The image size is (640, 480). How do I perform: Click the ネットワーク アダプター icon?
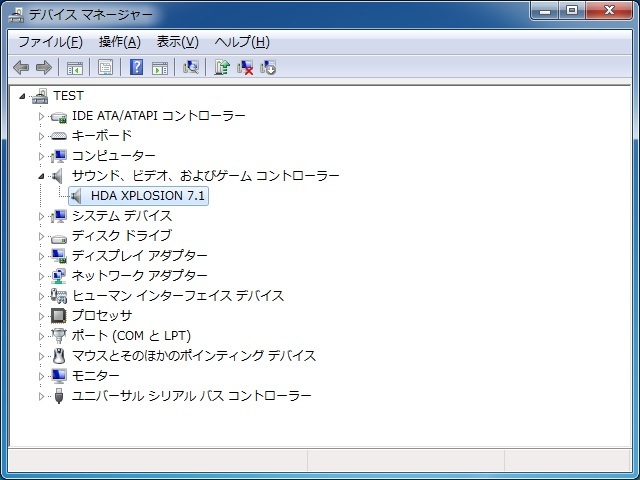(59, 276)
